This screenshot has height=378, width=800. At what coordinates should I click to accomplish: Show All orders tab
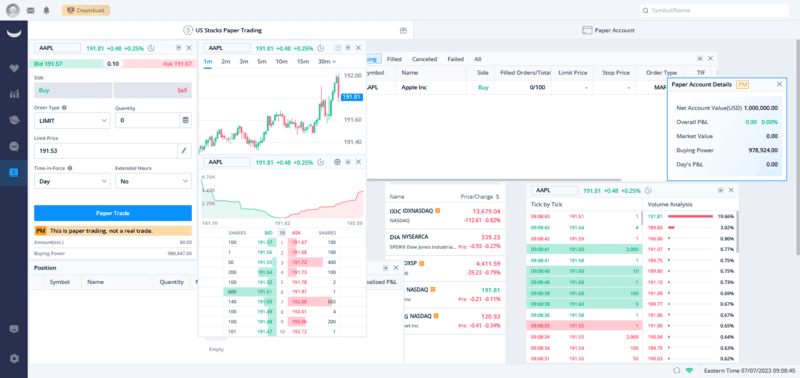(x=478, y=59)
